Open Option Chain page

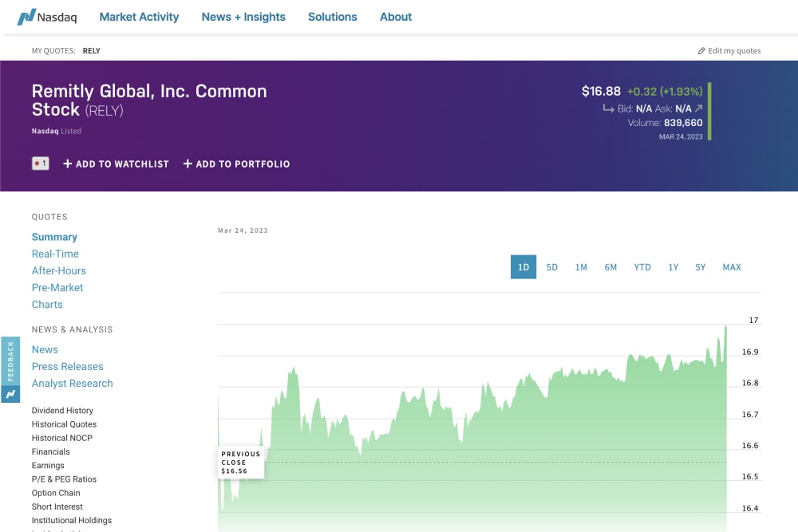pyautogui.click(x=56, y=493)
